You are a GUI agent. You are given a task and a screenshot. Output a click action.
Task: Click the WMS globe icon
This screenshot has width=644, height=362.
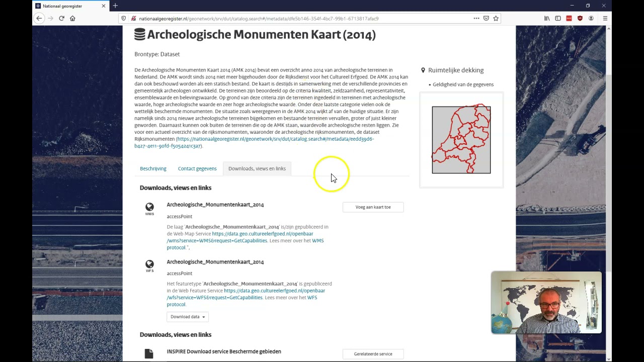click(149, 207)
